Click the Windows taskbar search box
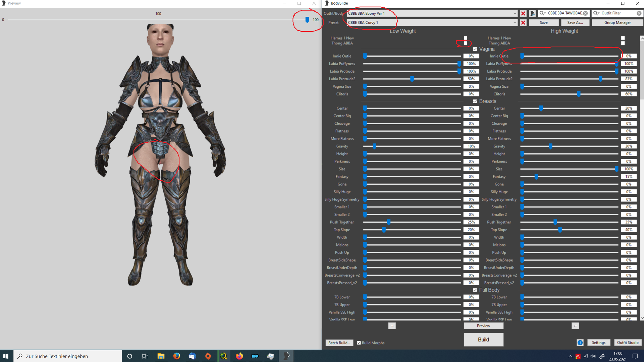The width and height of the screenshot is (644, 362). pos(68,356)
